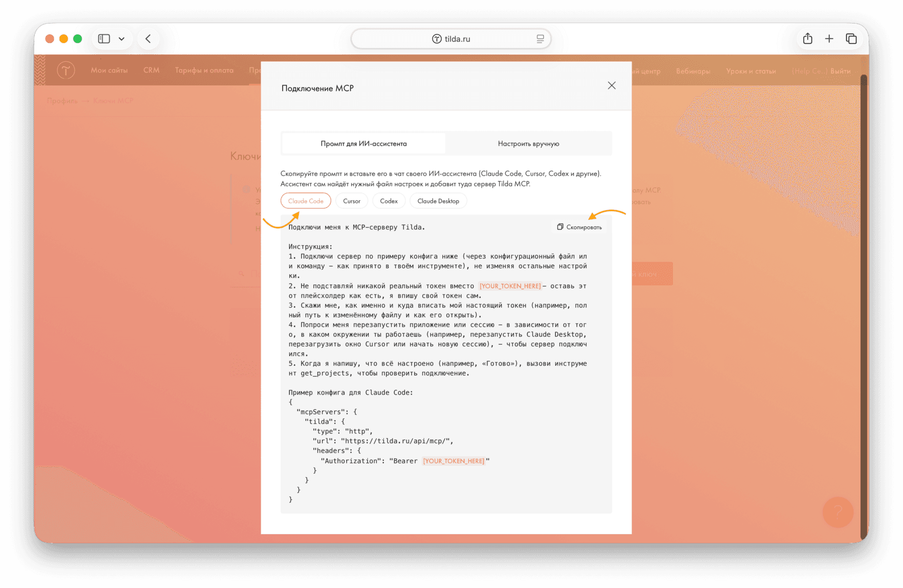The width and height of the screenshot is (903, 588).
Task: Choose the Claude Desktop assistant chip
Action: pyautogui.click(x=438, y=201)
